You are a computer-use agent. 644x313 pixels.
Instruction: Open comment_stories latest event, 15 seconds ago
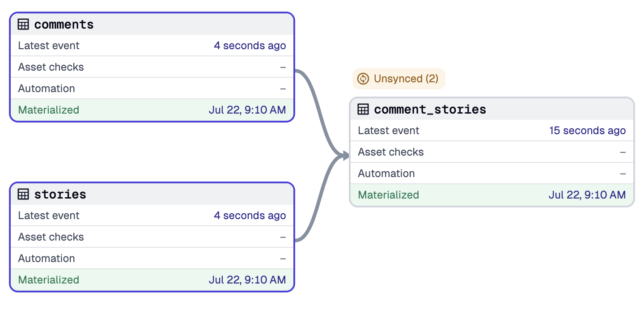pos(588,131)
